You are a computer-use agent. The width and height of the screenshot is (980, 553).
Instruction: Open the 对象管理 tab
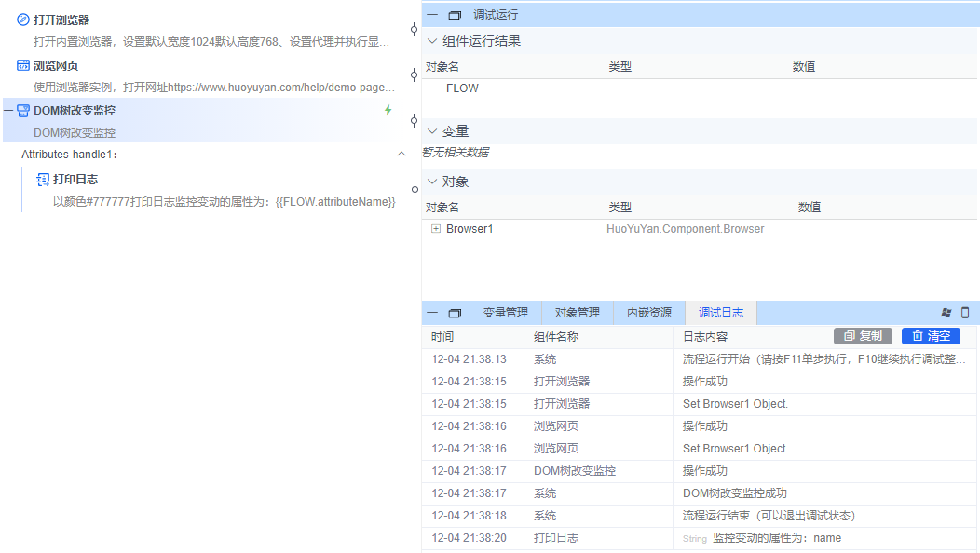click(x=578, y=312)
